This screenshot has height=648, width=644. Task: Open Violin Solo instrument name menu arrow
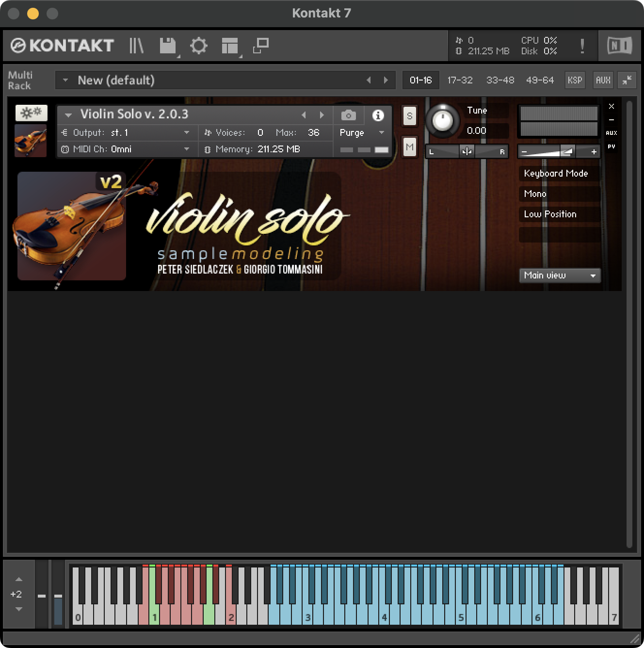pos(68,115)
